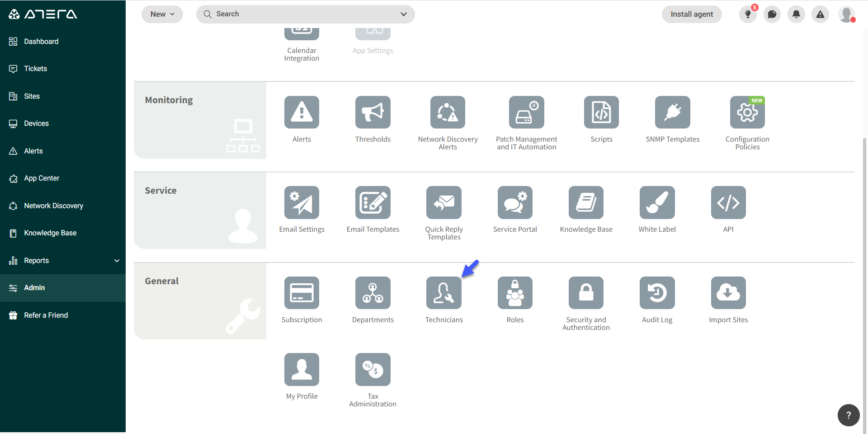Go to Devices in the sidebar
Screen dimensions: 868x434
click(63, 124)
